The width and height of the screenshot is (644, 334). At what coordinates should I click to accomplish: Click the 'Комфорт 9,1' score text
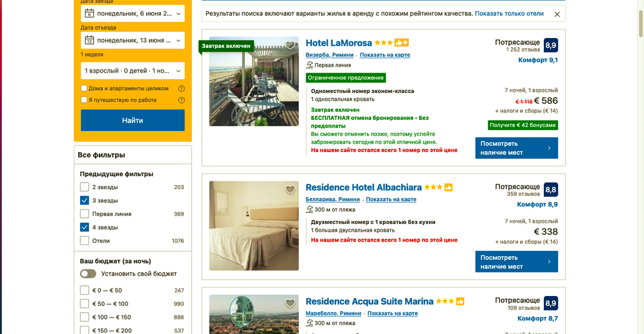coord(538,60)
